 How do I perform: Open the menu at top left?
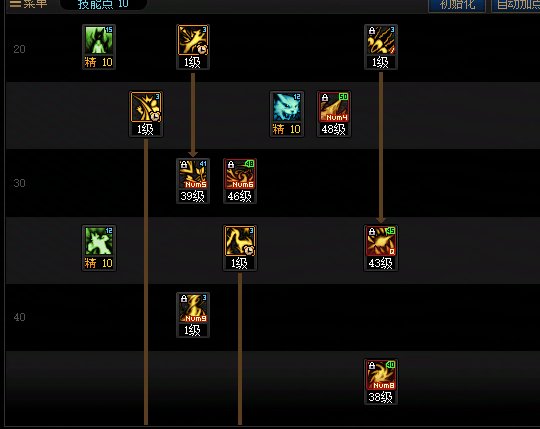[x=28, y=4]
